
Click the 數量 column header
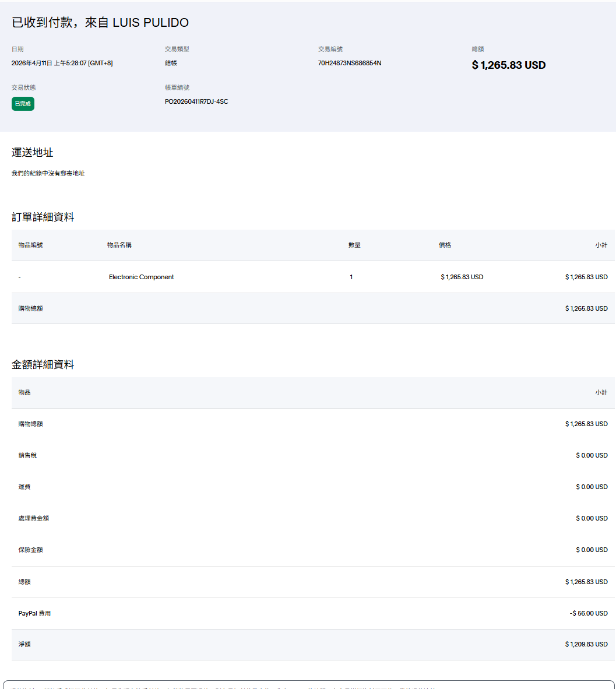coord(354,245)
